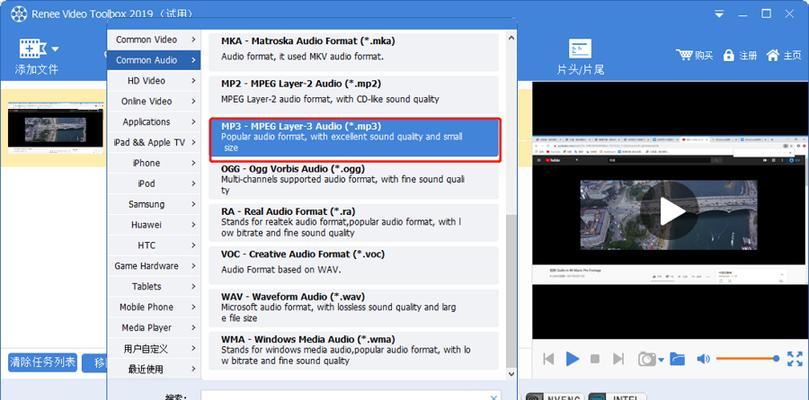Image resolution: width=809 pixels, height=400 pixels.
Task: Toggle fullscreen preview icon
Action: click(x=795, y=359)
